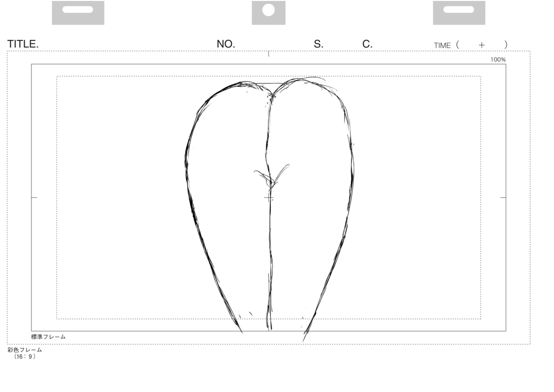Click the right slotted peg hole
The image size is (554, 392).
458,9
